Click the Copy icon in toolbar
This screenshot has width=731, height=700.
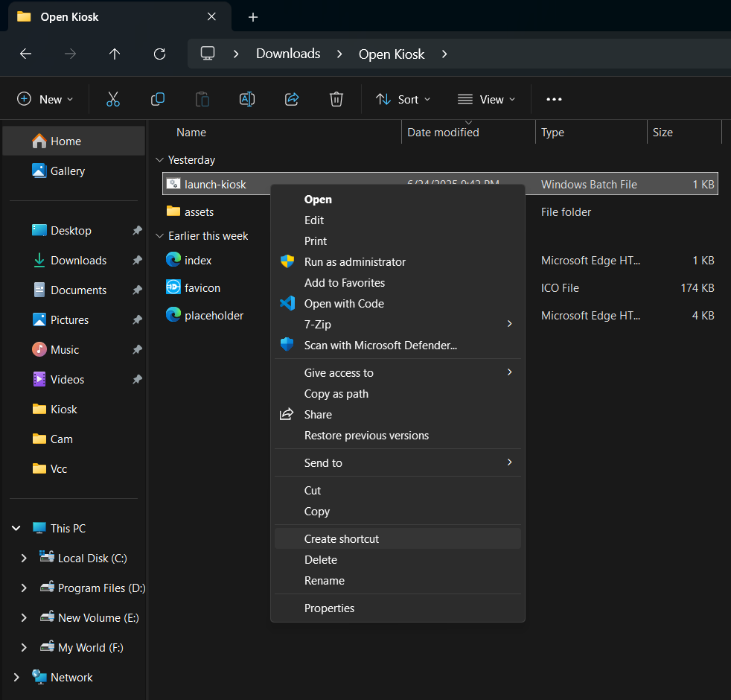point(158,99)
